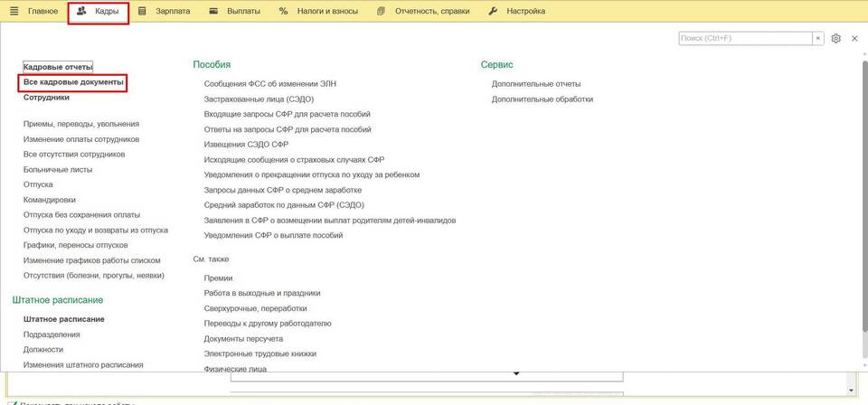
Task: Go to the Сотрудники list
Action: 46,98
